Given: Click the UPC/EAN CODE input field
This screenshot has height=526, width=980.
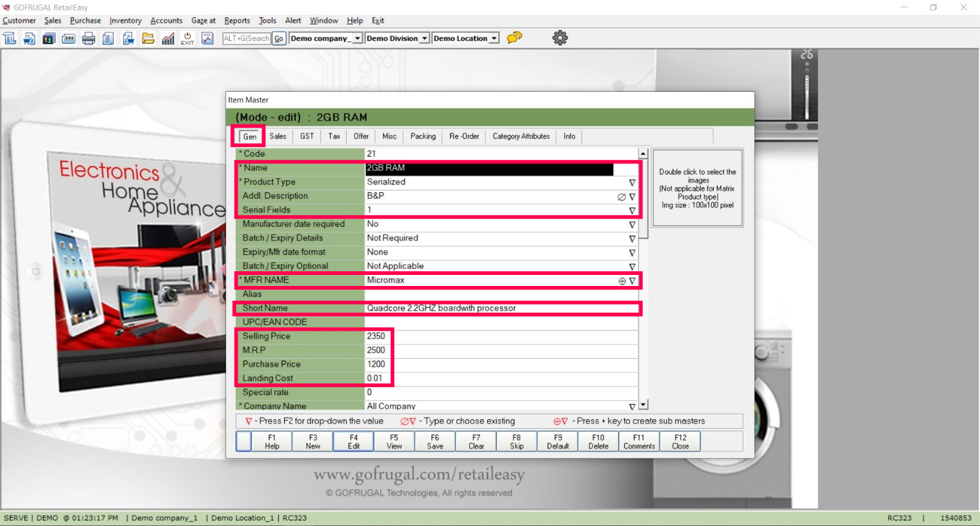Looking at the screenshot, I should [502, 323].
